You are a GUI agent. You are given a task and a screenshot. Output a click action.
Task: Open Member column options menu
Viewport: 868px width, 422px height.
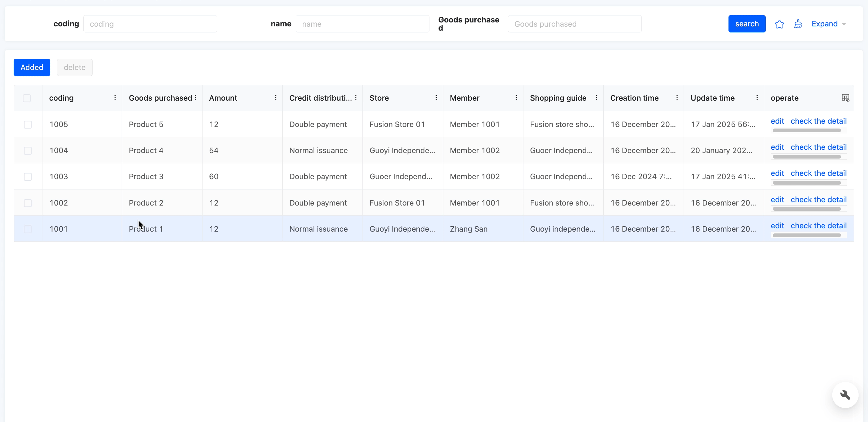(516, 98)
